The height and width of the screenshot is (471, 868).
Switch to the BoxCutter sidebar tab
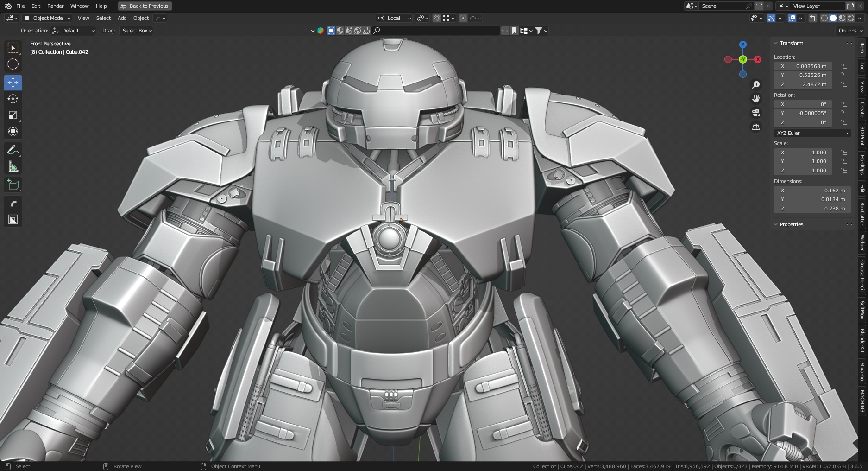coord(862,214)
